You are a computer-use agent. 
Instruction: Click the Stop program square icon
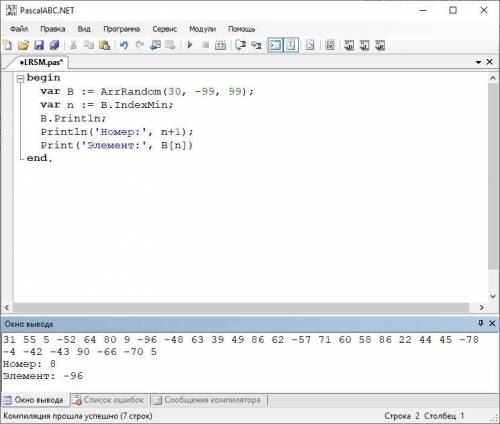coord(205,45)
